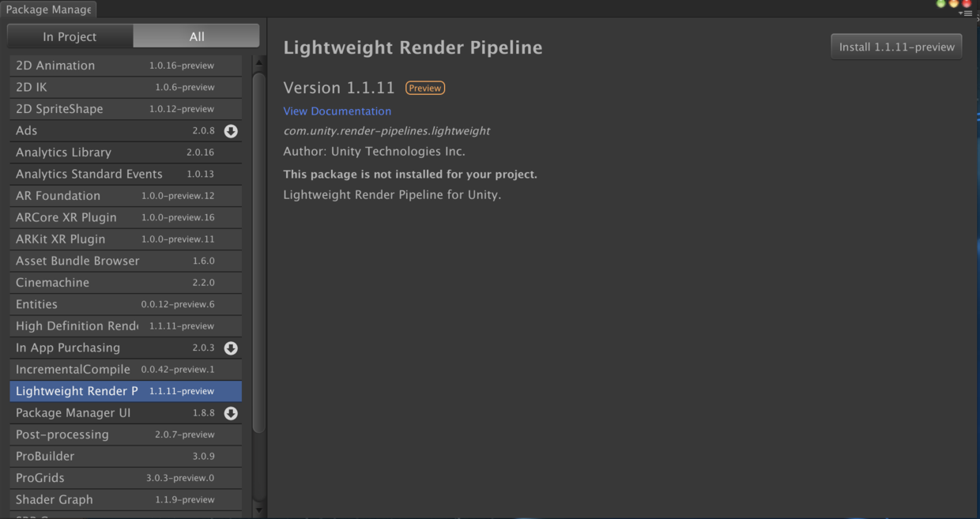980x519 pixels.
Task: Select Analytics Standard Events package
Action: coord(126,174)
